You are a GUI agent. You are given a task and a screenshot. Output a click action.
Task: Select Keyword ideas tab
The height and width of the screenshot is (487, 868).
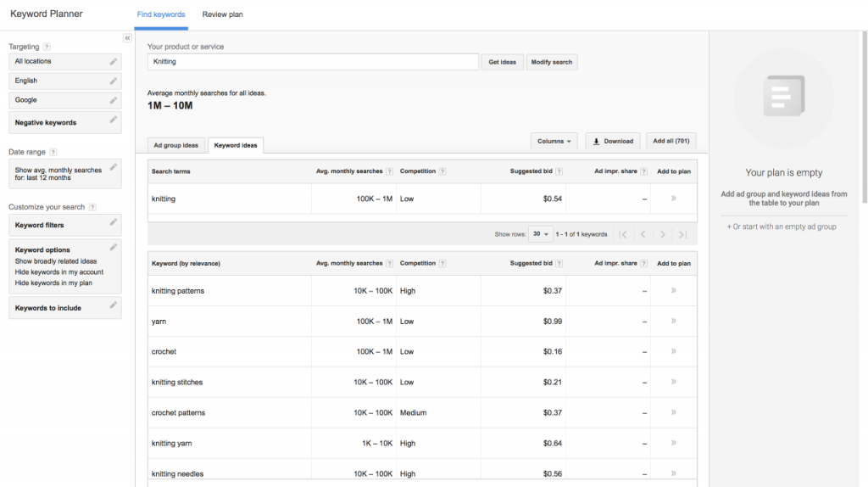click(x=236, y=145)
